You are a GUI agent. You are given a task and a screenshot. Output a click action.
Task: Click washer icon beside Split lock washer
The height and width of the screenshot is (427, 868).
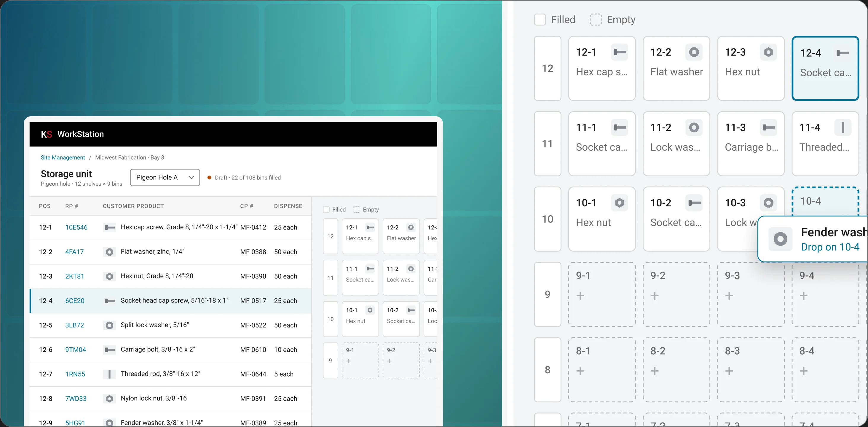(x=109, y=325)
